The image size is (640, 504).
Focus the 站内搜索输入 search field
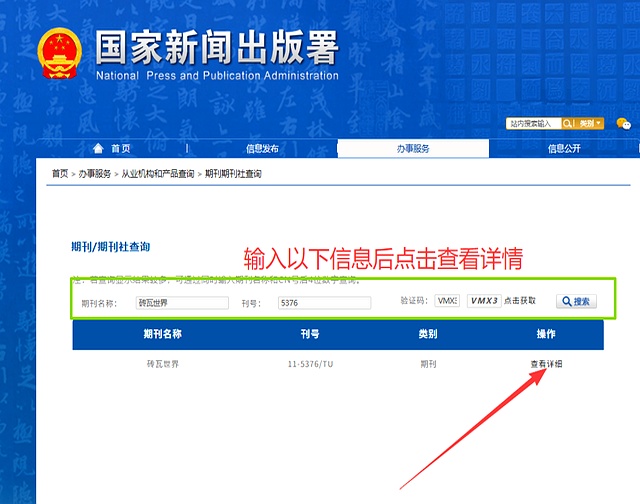pos(533,123)
